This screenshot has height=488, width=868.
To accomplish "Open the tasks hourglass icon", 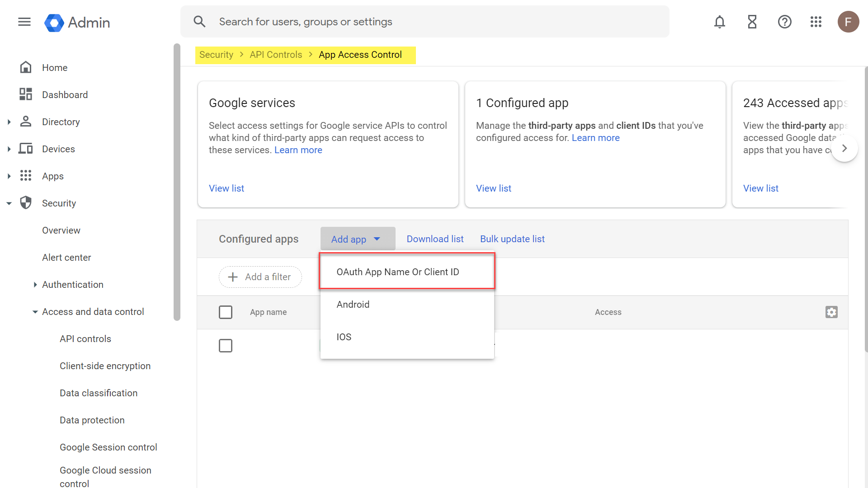I will click(x=752, y=22).
